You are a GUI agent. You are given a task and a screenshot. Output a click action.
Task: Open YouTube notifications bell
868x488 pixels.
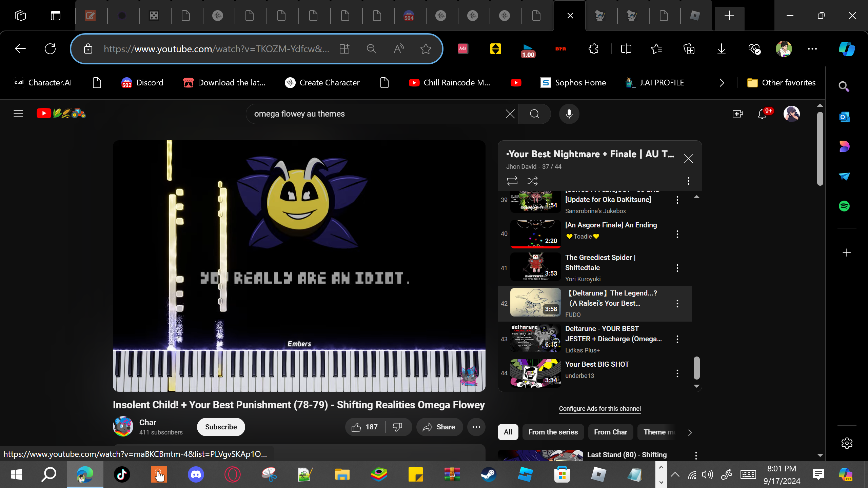762,114
